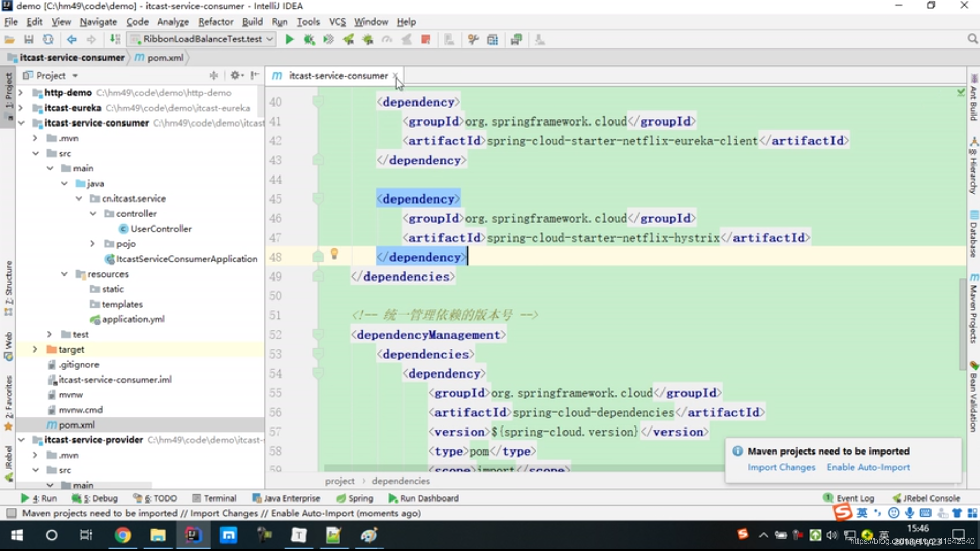Open Search Everywhere magnifier icon
The width and height of the screenshot is (980, 551).
[972, 39]
